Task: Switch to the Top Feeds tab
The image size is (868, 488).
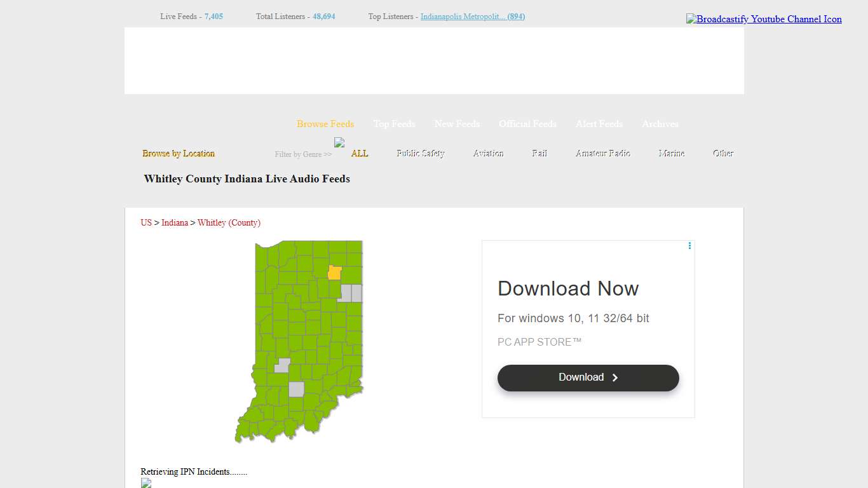Action: 394,124
